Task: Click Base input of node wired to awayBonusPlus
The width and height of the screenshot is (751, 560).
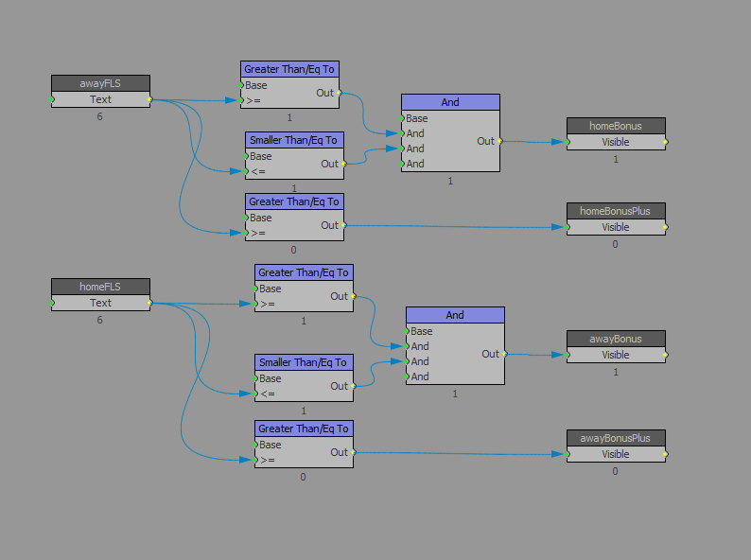Action: tap(255, 445)
